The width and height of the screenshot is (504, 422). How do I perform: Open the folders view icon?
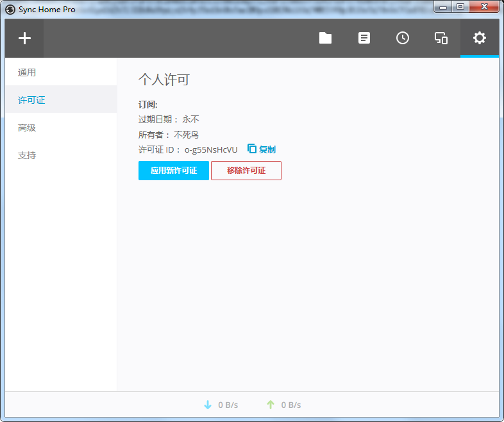326,38
